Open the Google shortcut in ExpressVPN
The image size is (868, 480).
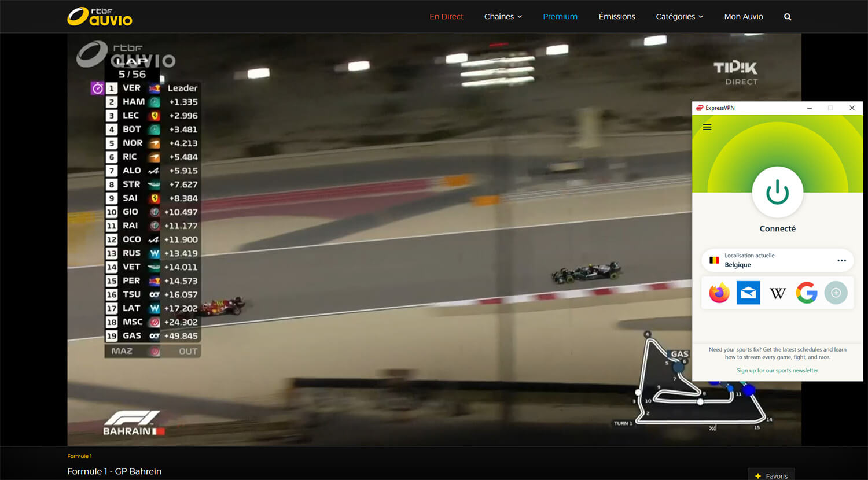[807, 293]
